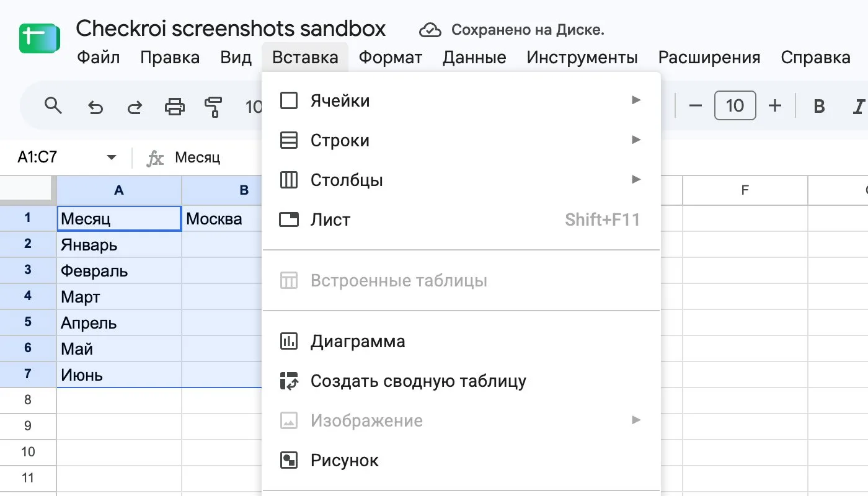
Task: Open the Справка menu
Action: click(815, 58)
